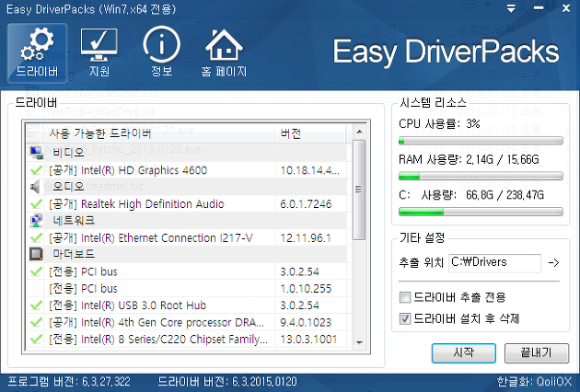The image size is (580, 392).
Task: Uncheck PCI bus version 3.0.2.54
Action: [36, 271]
